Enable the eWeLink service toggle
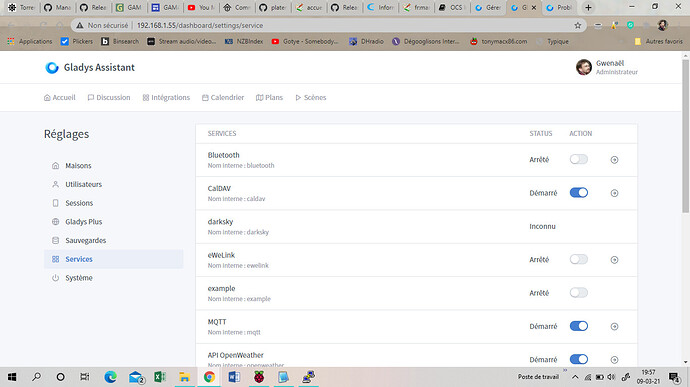Image resolution: width=690 pixels, height=387 pixels. tap(579, 259)
